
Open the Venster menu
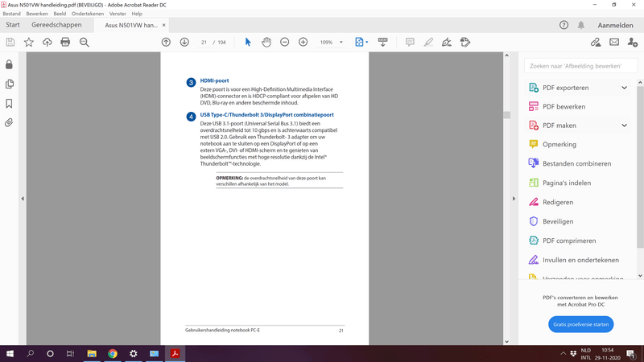click(x=118, y=14)
